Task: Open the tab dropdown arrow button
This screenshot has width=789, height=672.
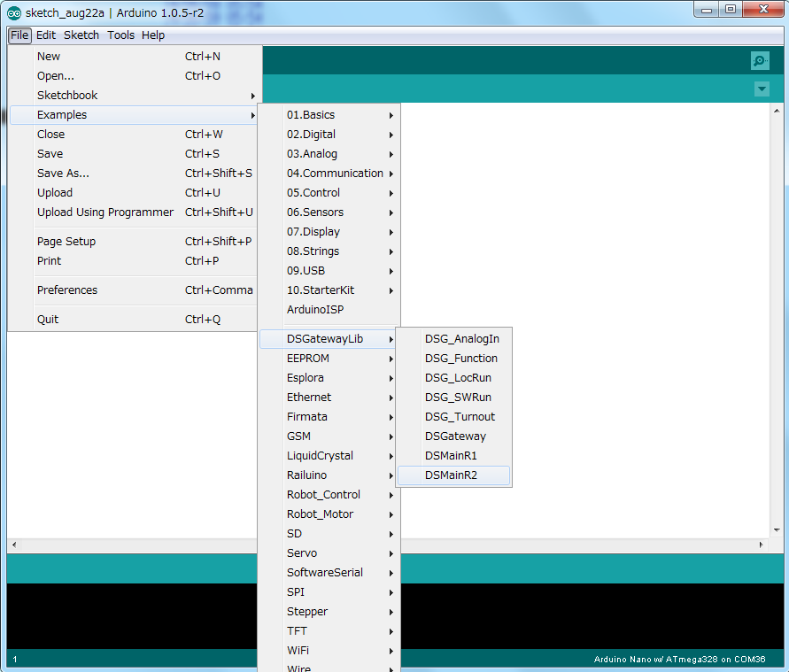Action: pyautogui.click(x=762, y=89)
